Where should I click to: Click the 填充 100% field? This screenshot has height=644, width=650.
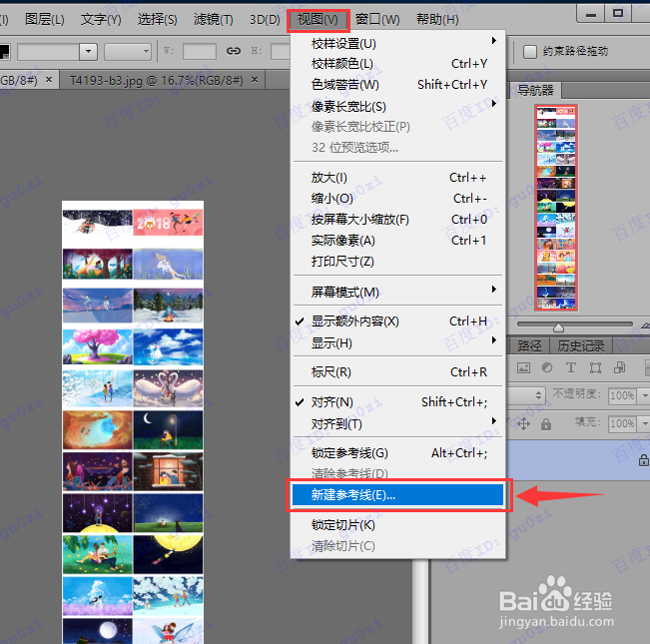pos(622,423)
